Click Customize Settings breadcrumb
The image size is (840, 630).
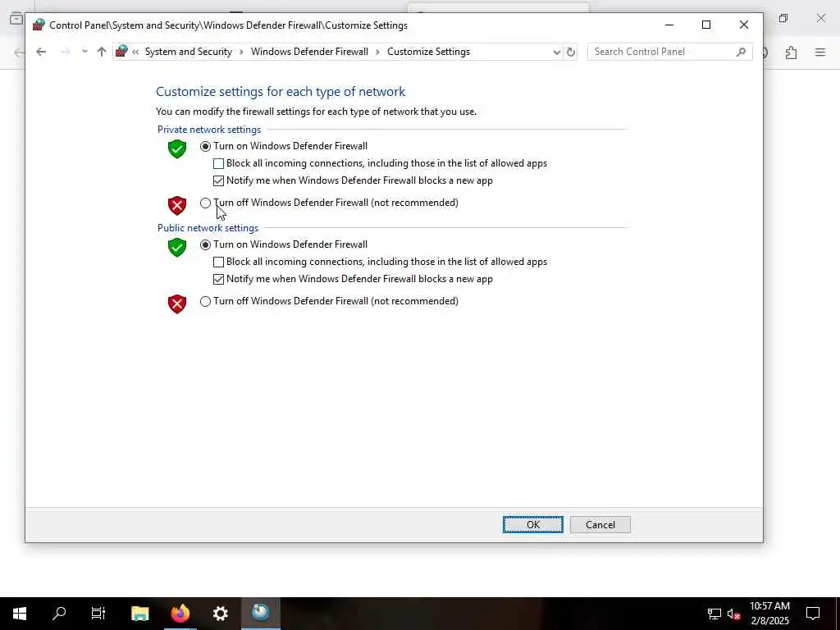tap(428, 52)
